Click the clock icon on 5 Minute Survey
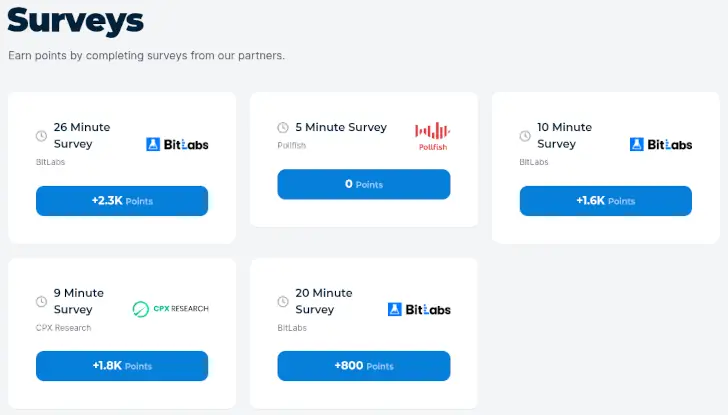Screen dimensions: 728x415 point(283,127)
